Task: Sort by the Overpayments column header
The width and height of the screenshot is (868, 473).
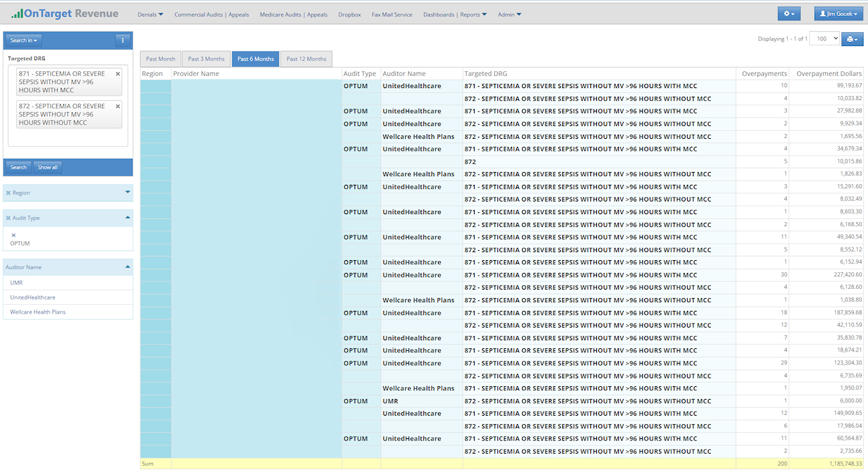Action: (x=763, y=73)
